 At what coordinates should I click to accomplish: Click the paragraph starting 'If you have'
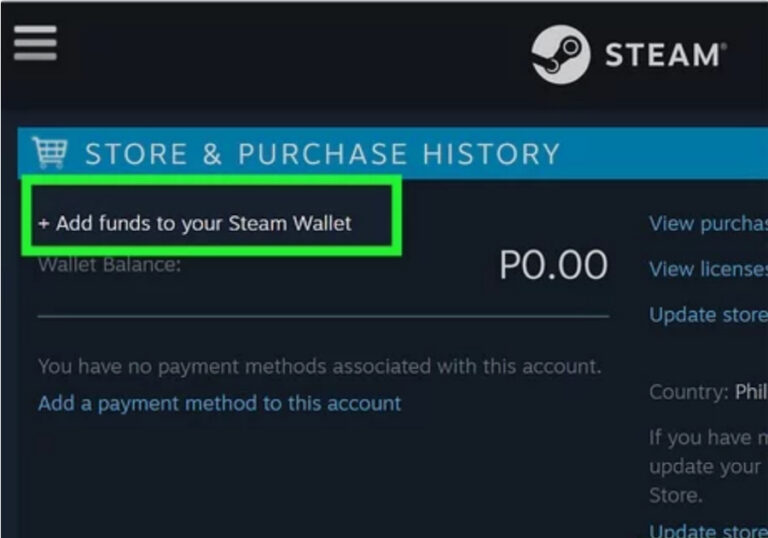coord(707,465)
